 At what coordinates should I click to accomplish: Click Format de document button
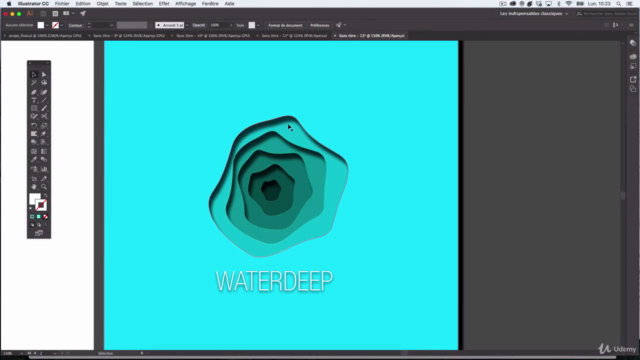coord(285,25)
